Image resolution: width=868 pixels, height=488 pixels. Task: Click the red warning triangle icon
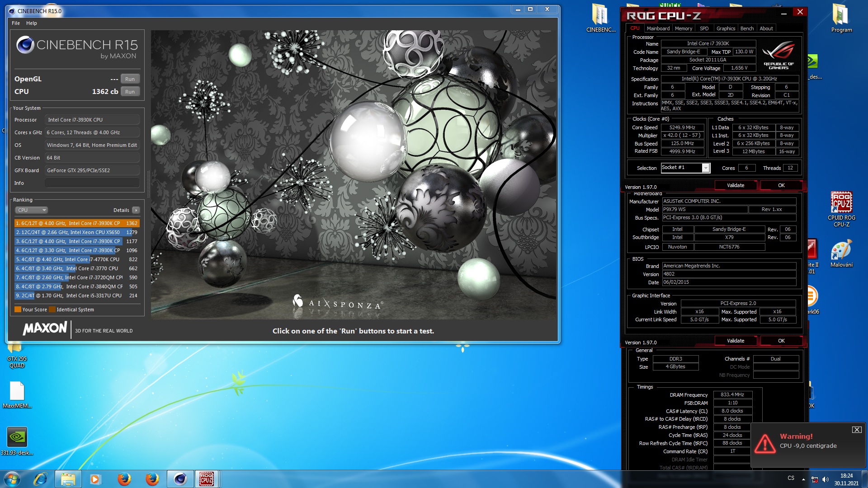pos(765,444)
